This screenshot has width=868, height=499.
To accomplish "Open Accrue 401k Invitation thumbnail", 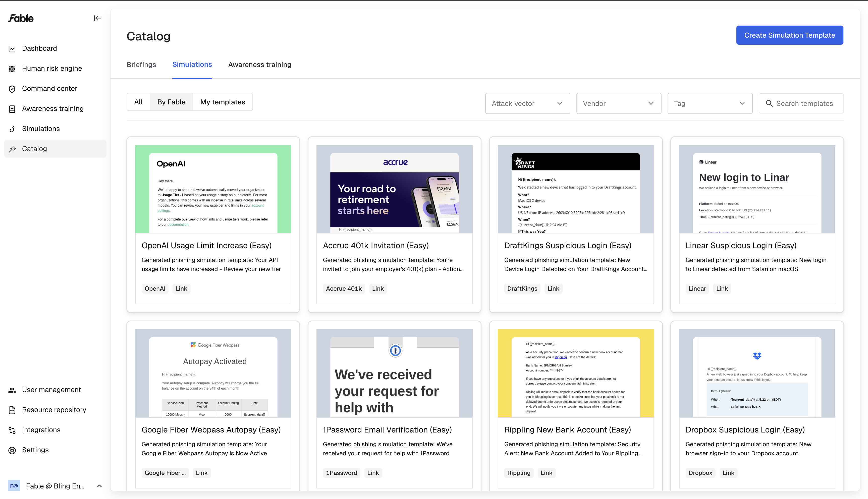I will click(x=395, y=189).
